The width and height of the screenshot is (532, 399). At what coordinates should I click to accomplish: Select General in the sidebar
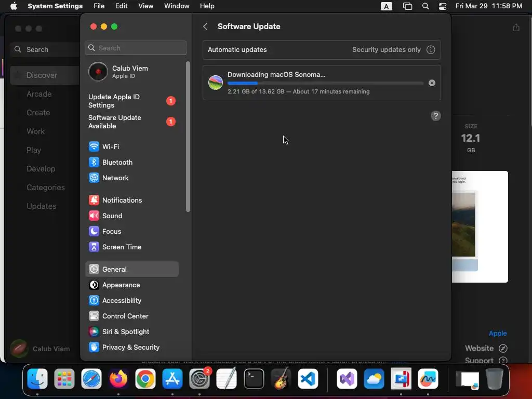pos(131,269)
